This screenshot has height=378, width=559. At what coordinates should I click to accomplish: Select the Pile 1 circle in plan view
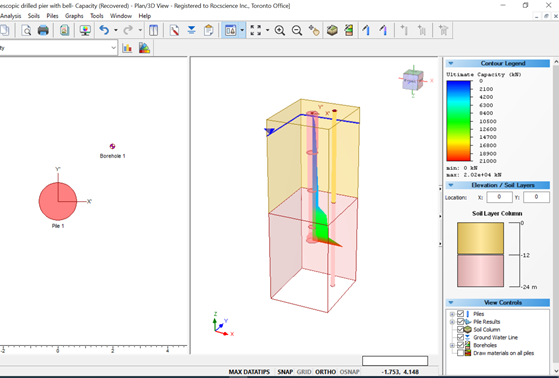click(x=58, y=201)
